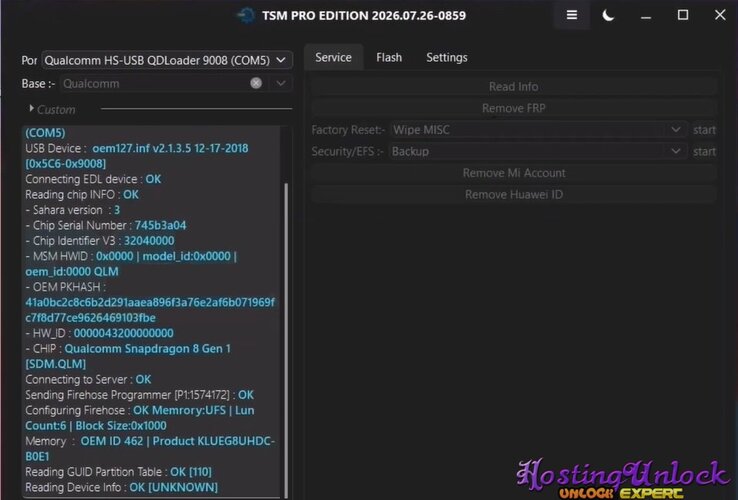
Task: Minimize the TSM Pro window
Action: tap(646, 16)
